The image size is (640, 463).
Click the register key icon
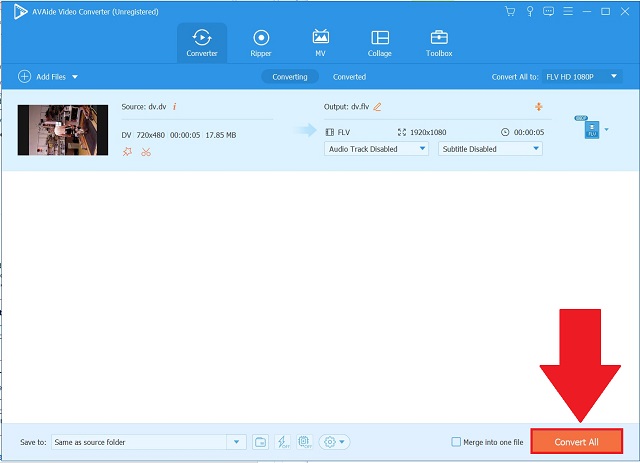point(530,11)
